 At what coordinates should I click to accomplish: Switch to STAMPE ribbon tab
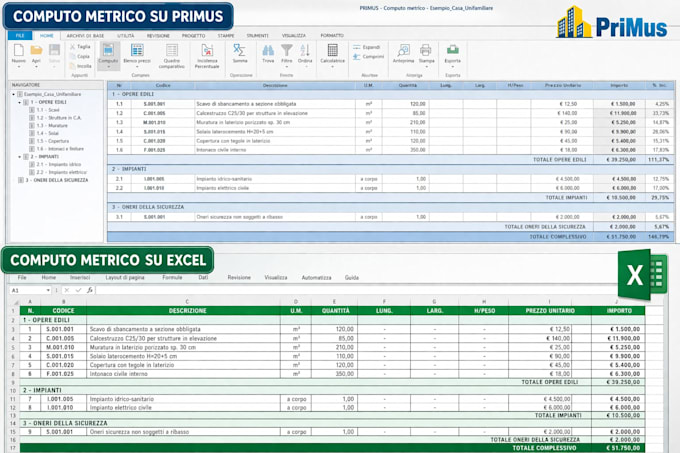click(x=226, y=36)
